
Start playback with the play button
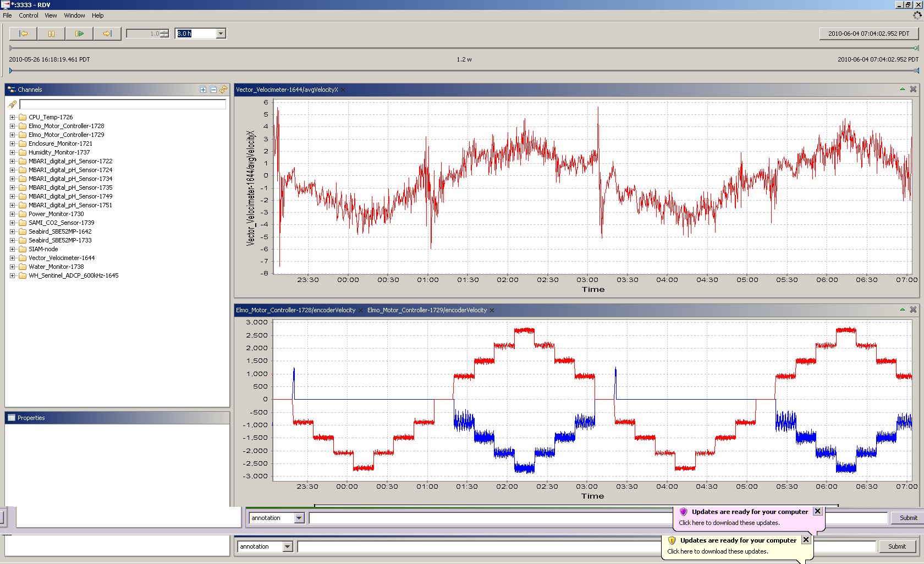[79, 34]
